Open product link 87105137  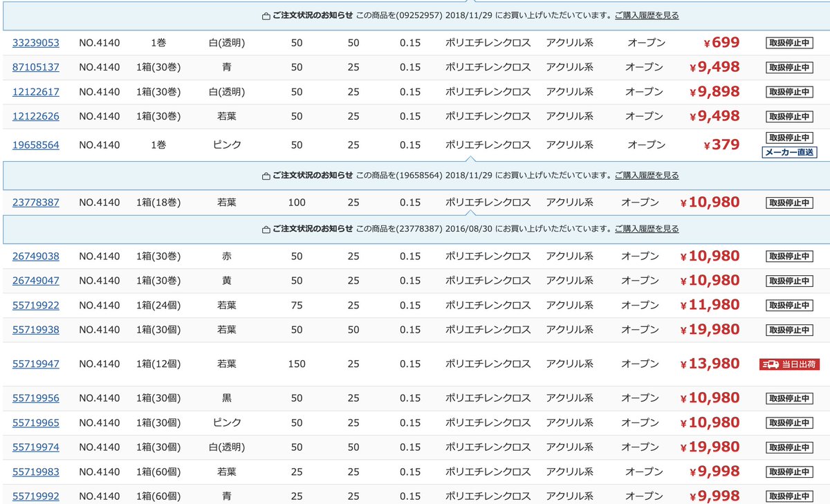36,68
